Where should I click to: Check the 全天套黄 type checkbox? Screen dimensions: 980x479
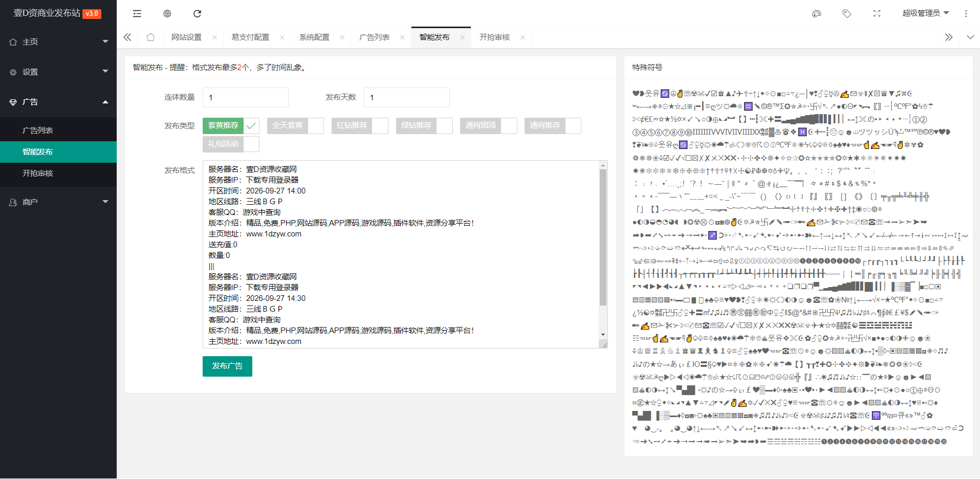pos(295,126)
